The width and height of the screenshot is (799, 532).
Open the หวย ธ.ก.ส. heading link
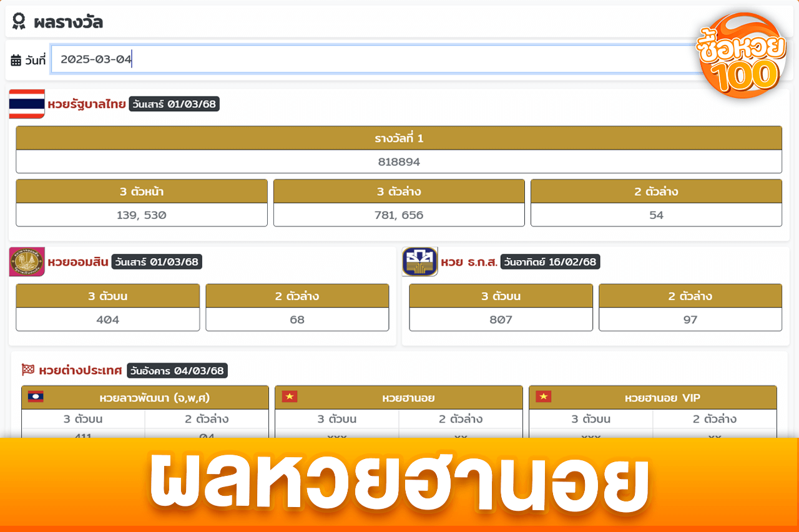469,262
